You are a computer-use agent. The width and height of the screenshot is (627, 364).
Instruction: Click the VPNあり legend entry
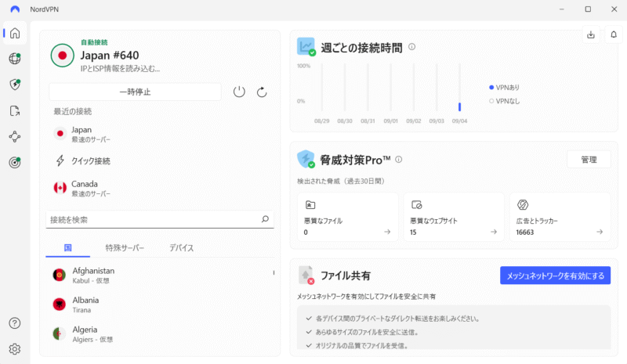pos(505,88)
